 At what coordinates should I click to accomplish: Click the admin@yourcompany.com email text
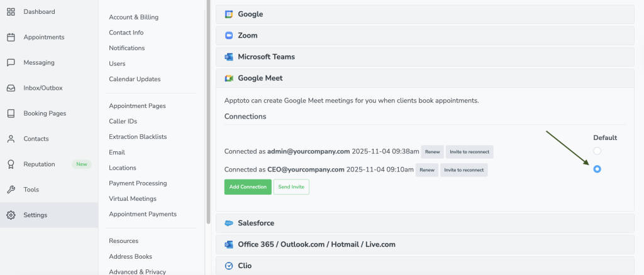(x=308, y=152)
